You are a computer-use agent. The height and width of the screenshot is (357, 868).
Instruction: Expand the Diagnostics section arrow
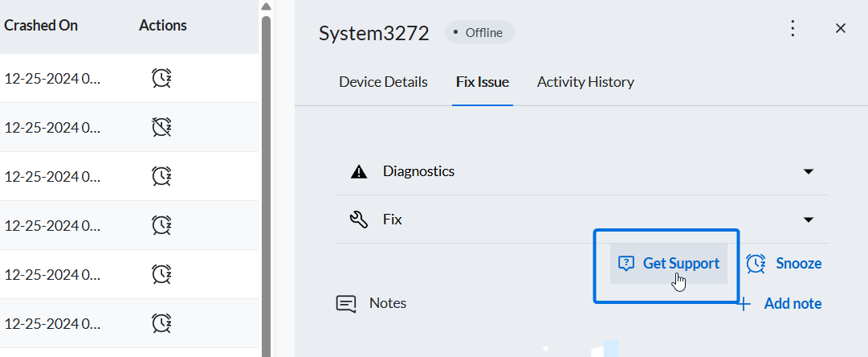pyautogui.click(x=809, y=172)
